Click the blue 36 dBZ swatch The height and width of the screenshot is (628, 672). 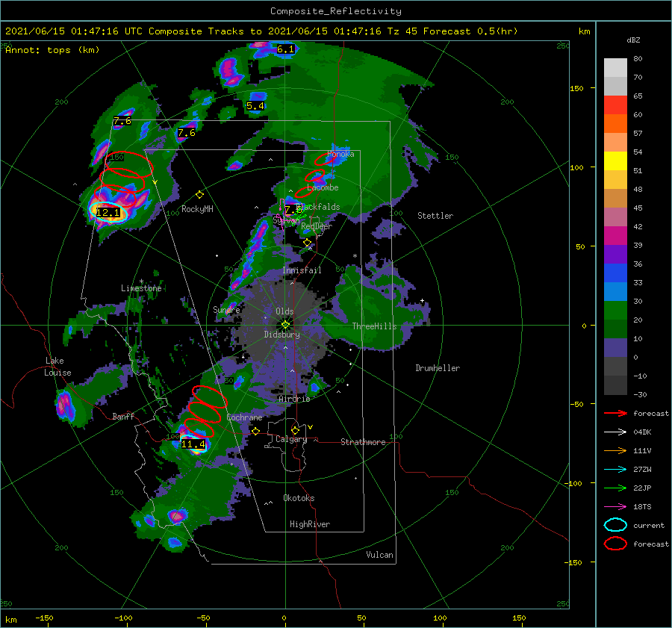pyautogui.click(x=615, y=273)
